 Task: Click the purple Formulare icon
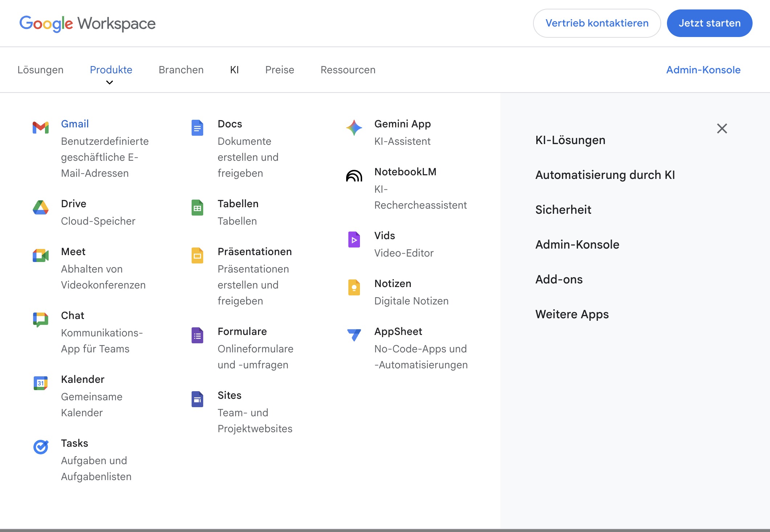pyautogui.click(x=197, y=335)
